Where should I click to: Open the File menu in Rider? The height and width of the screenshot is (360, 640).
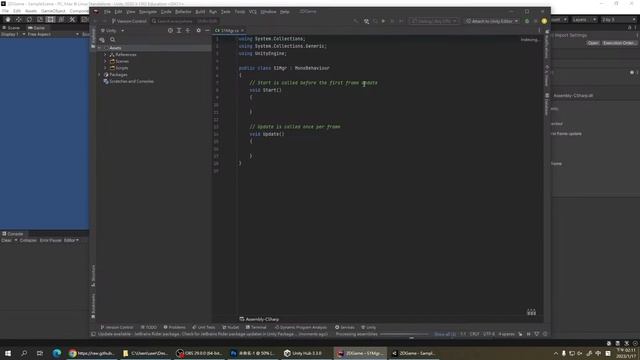107,12
